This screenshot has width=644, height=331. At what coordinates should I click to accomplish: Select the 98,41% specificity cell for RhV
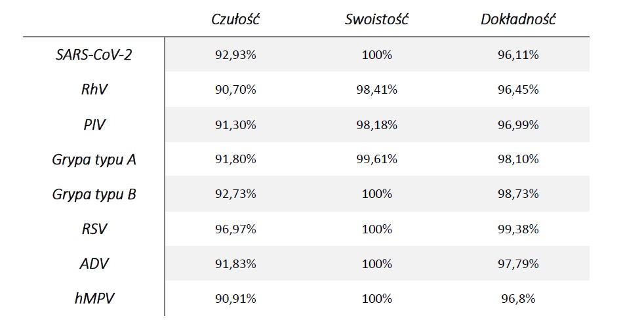[x=376, y=90]
